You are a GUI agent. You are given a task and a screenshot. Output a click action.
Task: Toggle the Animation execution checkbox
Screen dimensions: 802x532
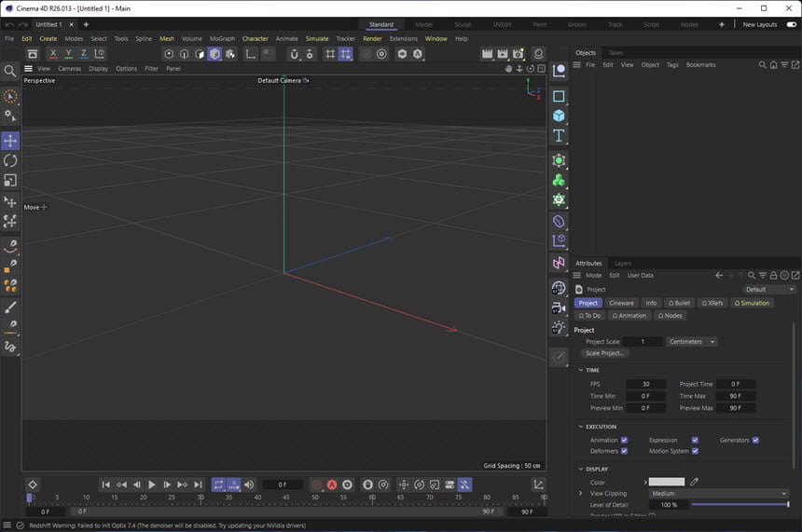point(624,440)
